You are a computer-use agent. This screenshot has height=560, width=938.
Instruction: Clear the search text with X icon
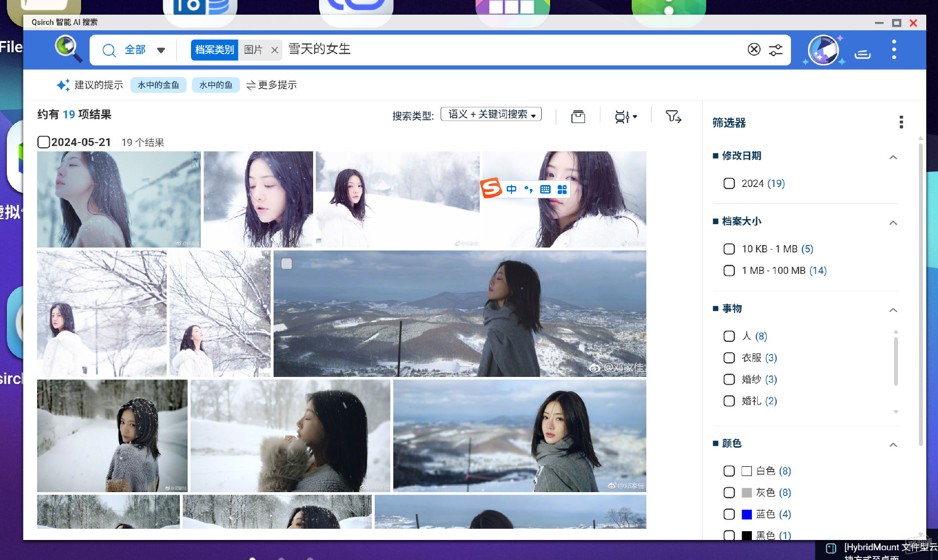point(754,49)
